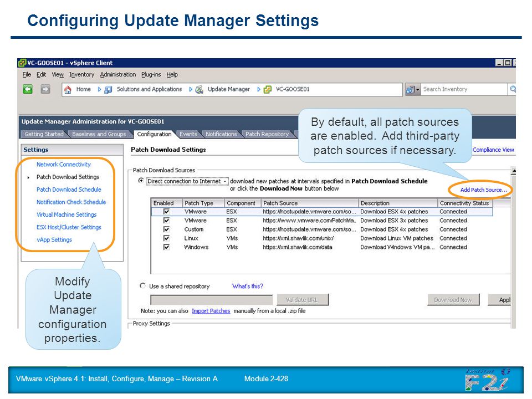
Task: Open Virtual Machine Settings
Action: pos(66,214)
